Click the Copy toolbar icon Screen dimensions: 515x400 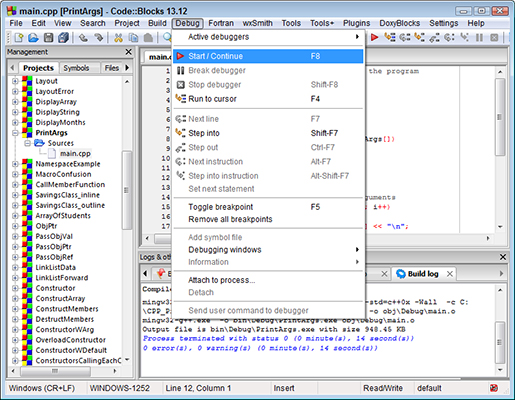[x=133, y=38]
